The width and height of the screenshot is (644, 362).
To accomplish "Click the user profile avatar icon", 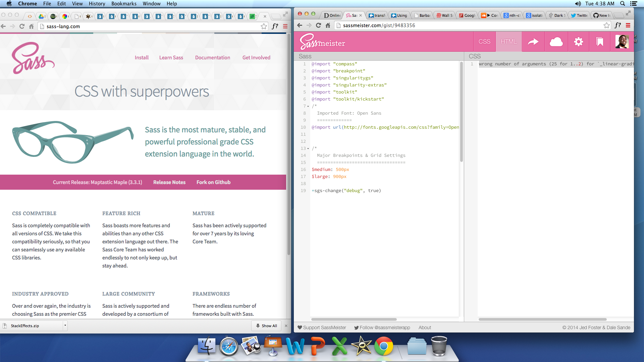I will (622, 42).
